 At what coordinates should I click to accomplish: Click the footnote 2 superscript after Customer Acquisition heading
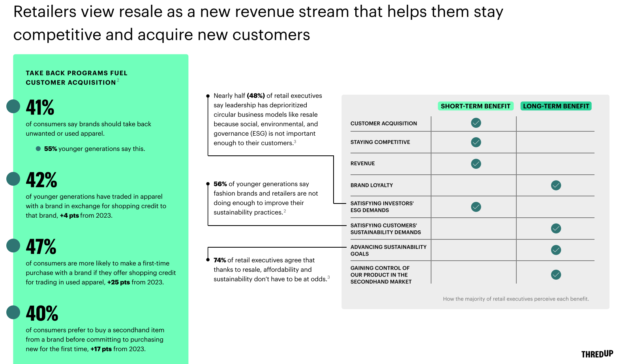pyautogui.click(x=118, y=80)
